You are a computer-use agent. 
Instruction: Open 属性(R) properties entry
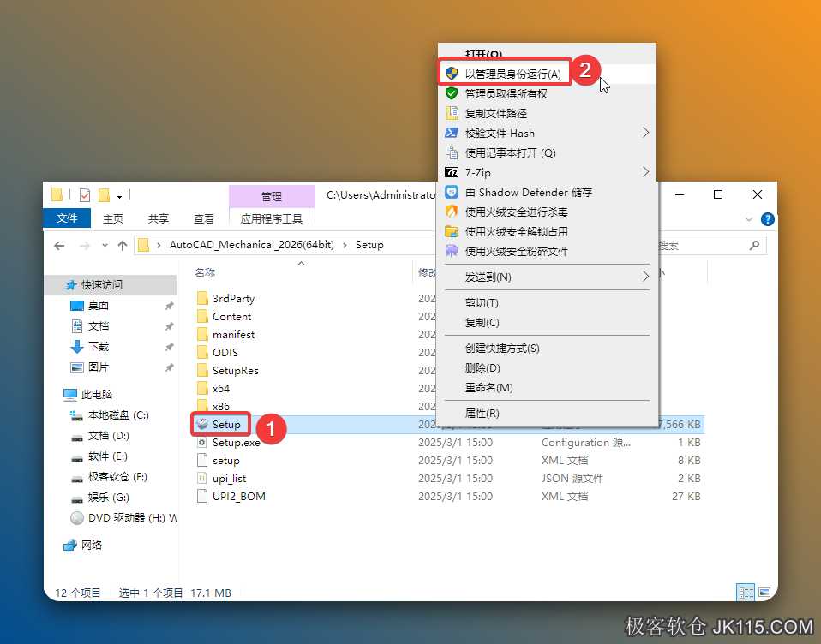coord(547,414)
